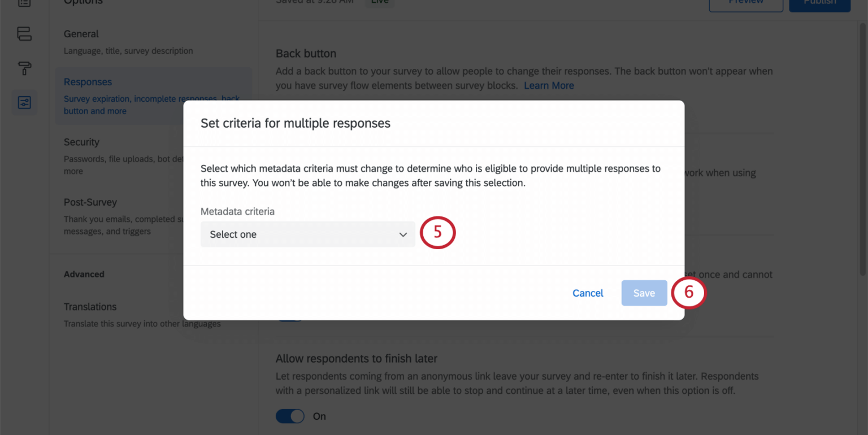This screenshot has width=868, height=435.
Task: Open the survey flow blocks icon
Action: click(24, 34)
